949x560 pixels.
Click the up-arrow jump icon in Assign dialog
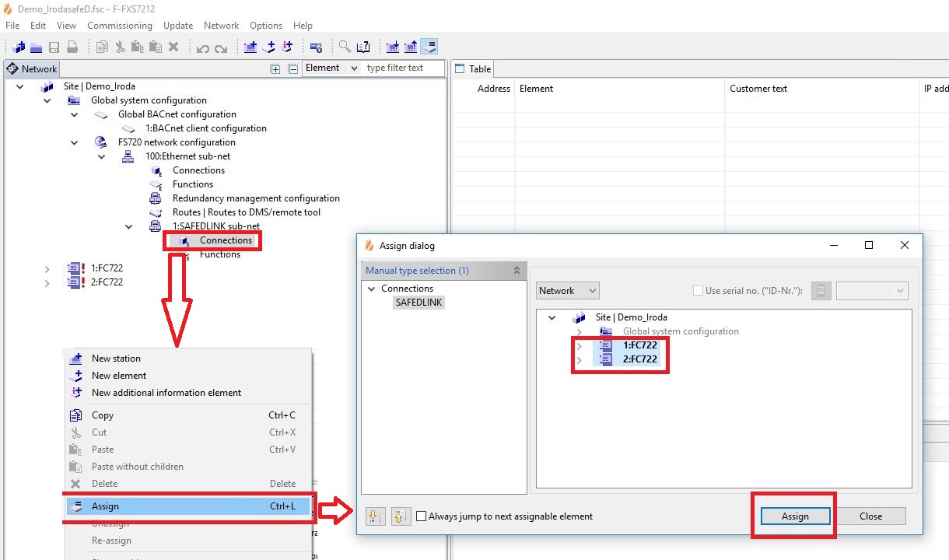coord(400,516)
